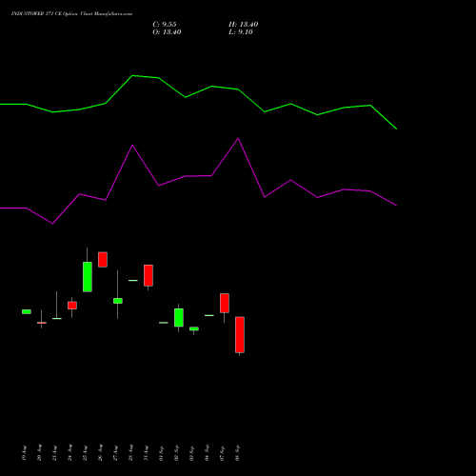Click the highest peak of the green line
Viewport: 476px width, 476px height.
coord(132,76)
